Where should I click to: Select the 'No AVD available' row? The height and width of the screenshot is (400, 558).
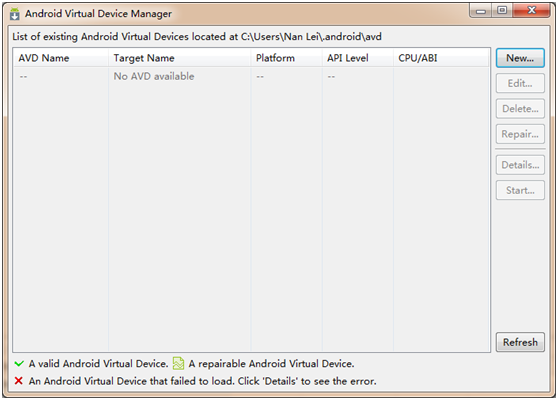251,76
